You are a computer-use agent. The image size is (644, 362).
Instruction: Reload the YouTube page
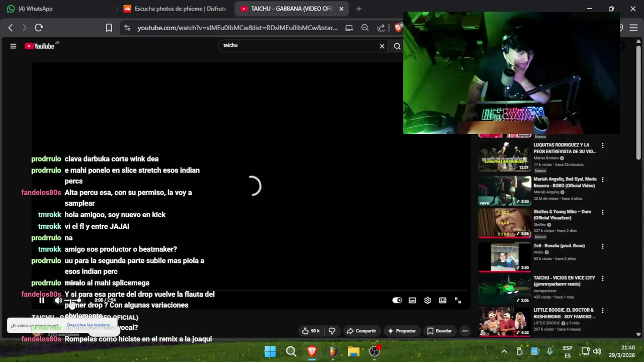(39, 28)
